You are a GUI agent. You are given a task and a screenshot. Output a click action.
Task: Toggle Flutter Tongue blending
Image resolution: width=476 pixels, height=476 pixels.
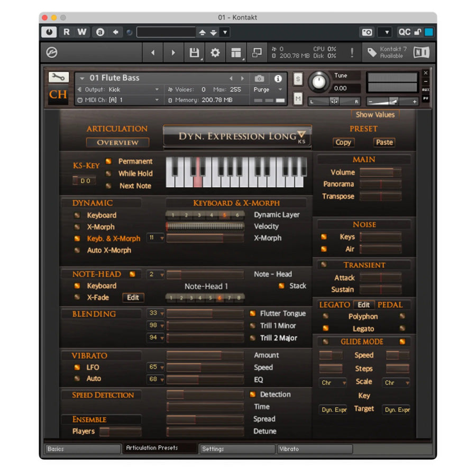253,313
